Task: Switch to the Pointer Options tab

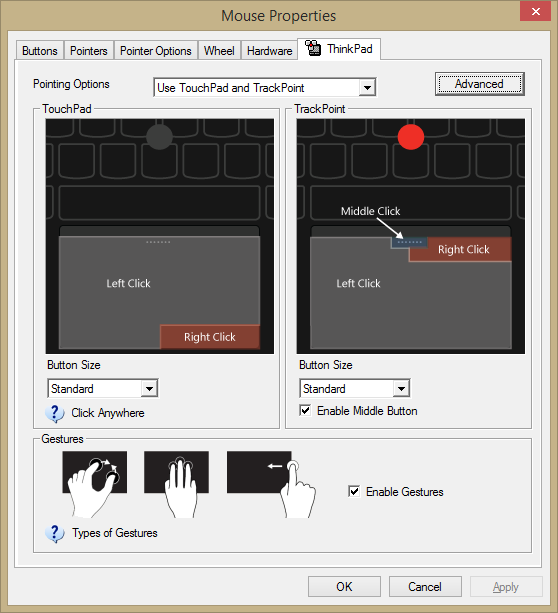Action: pyautogui.click(x=156, y=51)
